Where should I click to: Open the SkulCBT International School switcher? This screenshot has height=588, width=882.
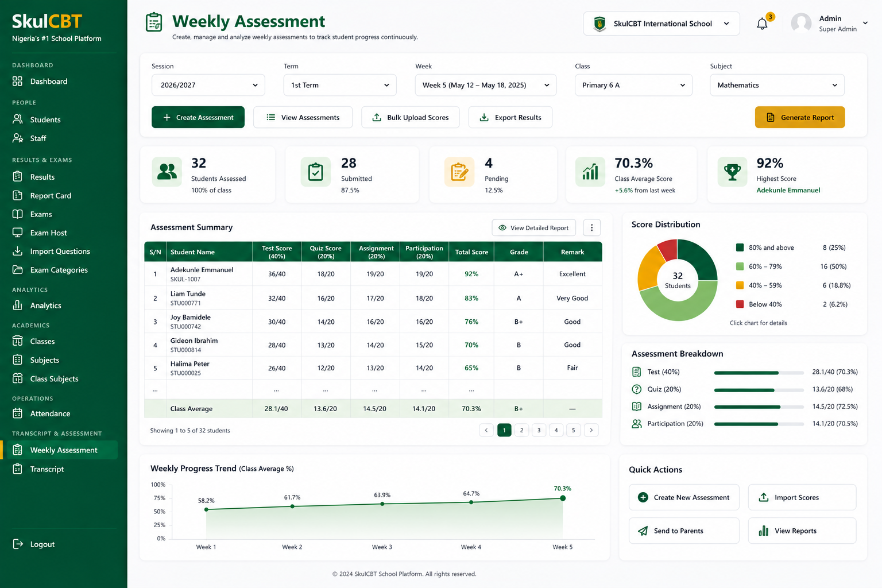tap(661, 24)
